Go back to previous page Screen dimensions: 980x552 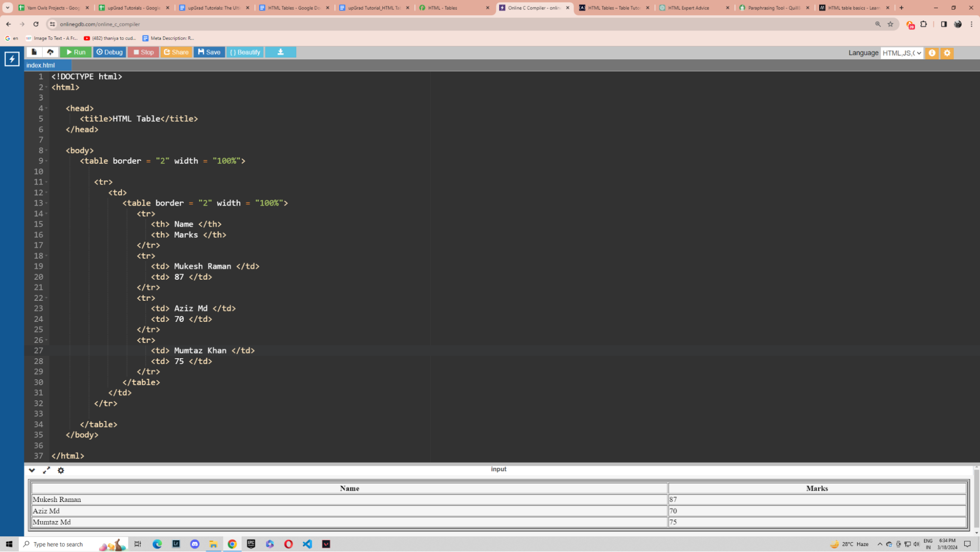point(8,24)
